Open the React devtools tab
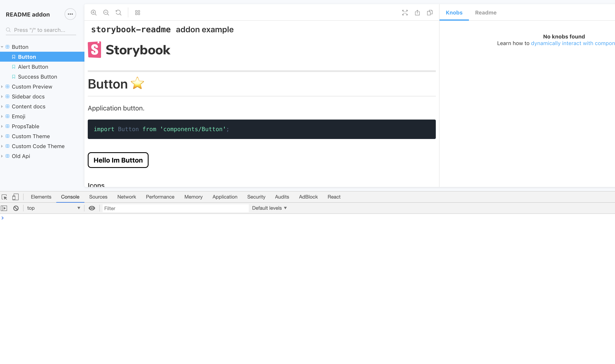Screen dimensions: 615x364 pos(334,197)
